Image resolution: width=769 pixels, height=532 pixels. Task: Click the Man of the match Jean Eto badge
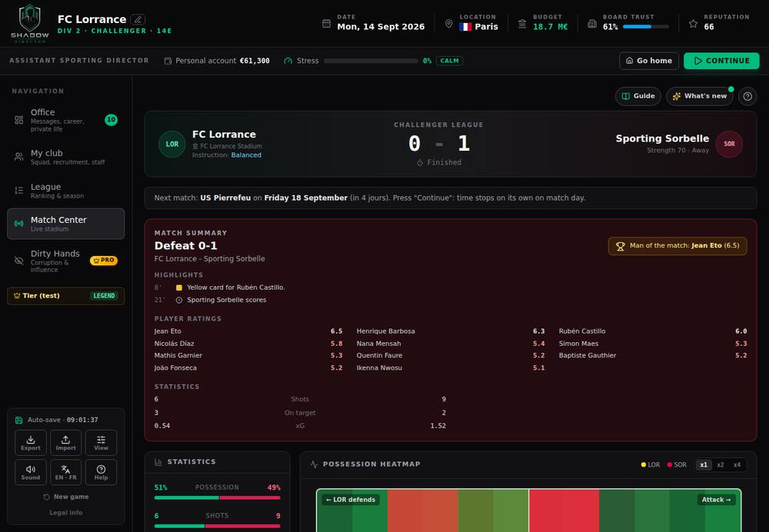[x=677, y=246]
